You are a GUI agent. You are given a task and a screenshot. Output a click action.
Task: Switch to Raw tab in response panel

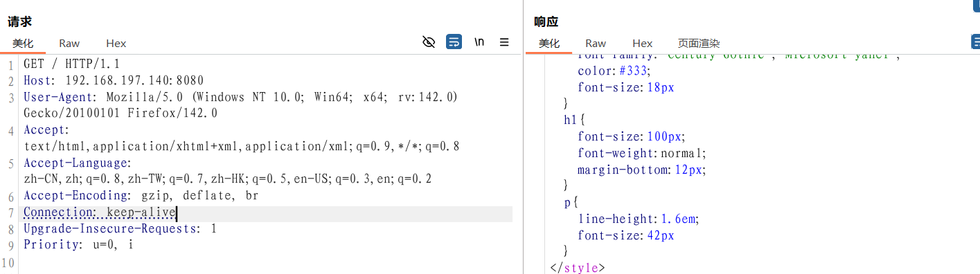pyautogui.click(x=596, y=43)
